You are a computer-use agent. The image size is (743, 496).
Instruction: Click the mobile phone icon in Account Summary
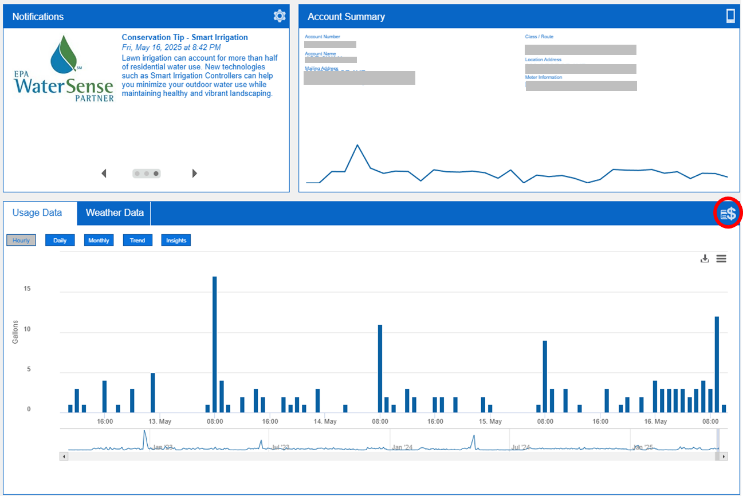(x=730, y=16)
